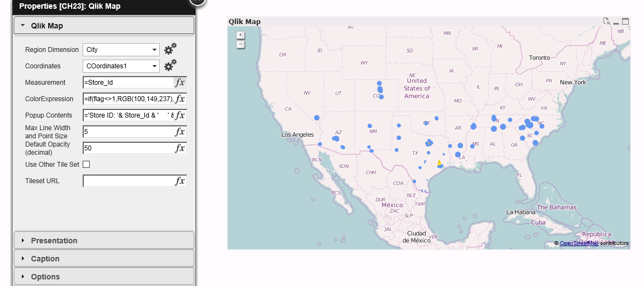
Task: Open the Coordinates dropdown COordinates1
Action: (x=121, y=66)
